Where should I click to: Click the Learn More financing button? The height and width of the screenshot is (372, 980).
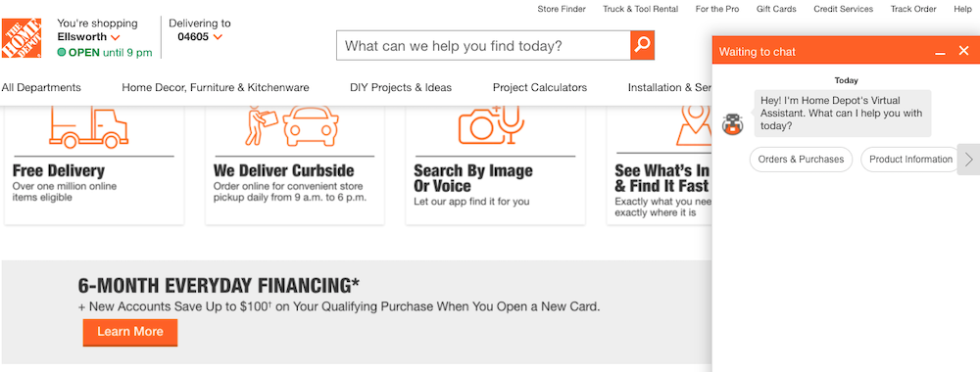(130, 332)
